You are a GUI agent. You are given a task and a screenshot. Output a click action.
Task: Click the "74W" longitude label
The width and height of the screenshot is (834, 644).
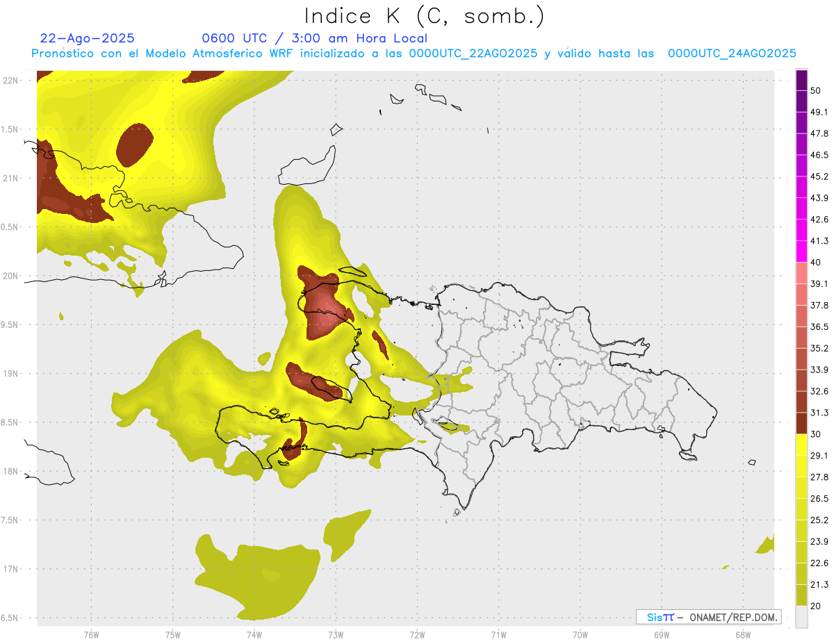point(254,634)
